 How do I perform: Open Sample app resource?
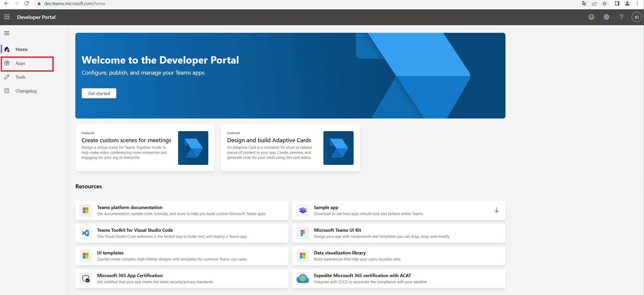[399, 210]
